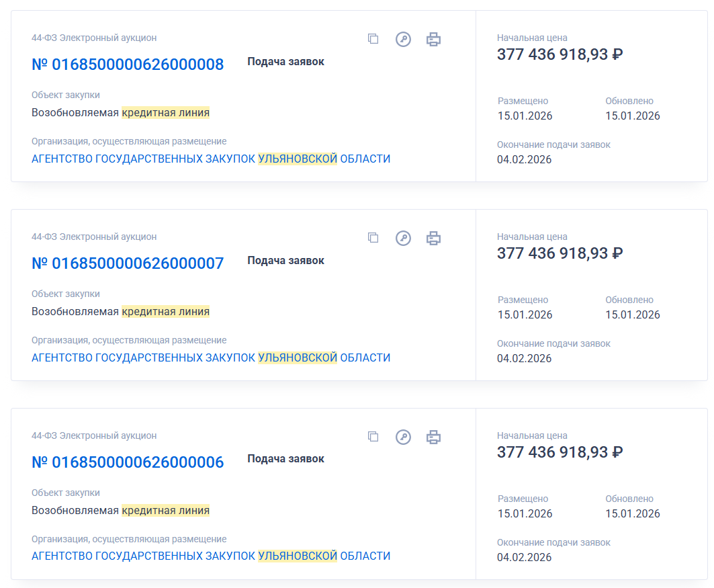Print the notice for auction ending 0007

(x=434, y=238)
